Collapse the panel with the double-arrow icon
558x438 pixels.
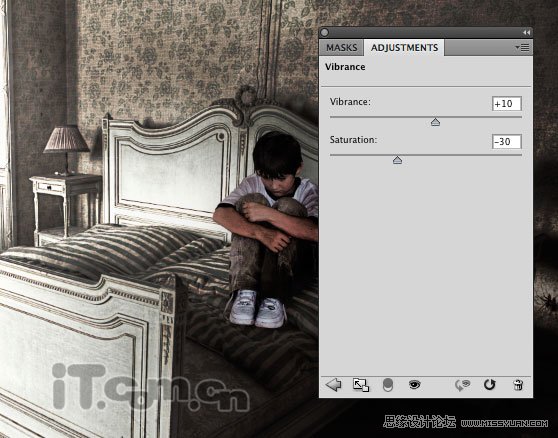[527, 33]
